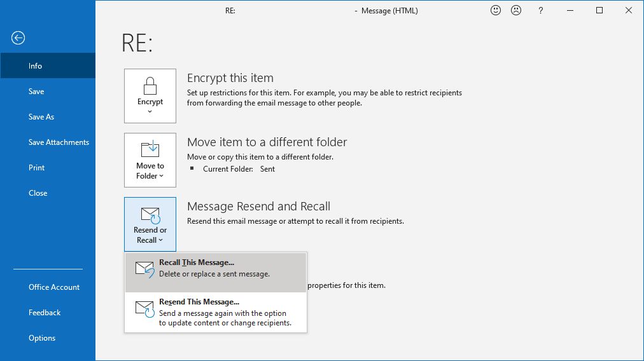The width and height of the screenshot is (644, 361).
Task: Choose Save As in sidebar
Action: [41, 117]
